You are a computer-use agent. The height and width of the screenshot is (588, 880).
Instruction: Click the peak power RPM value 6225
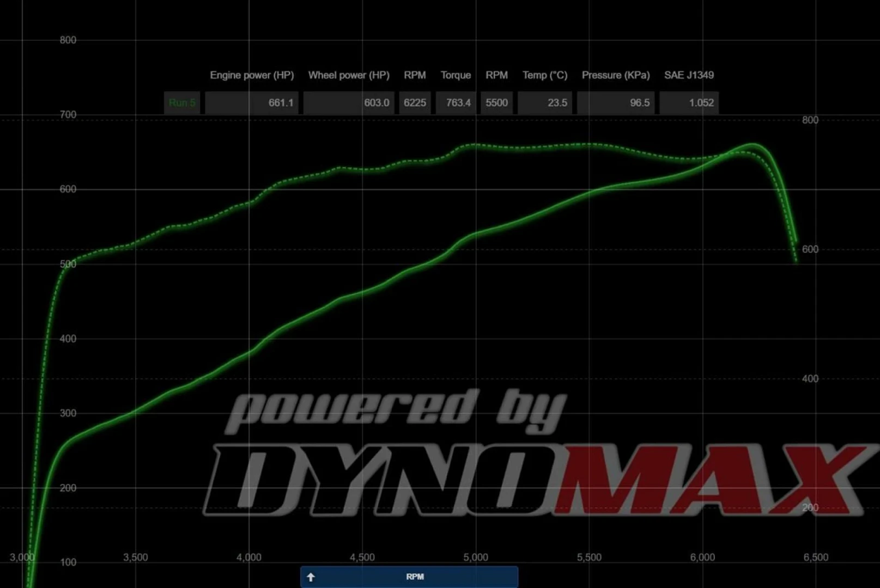415,103
